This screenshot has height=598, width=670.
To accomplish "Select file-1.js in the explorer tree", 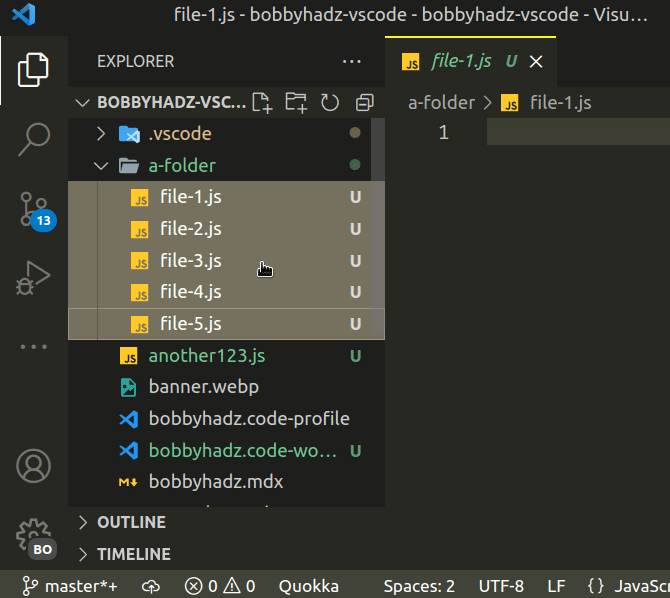I will (226, 197).
